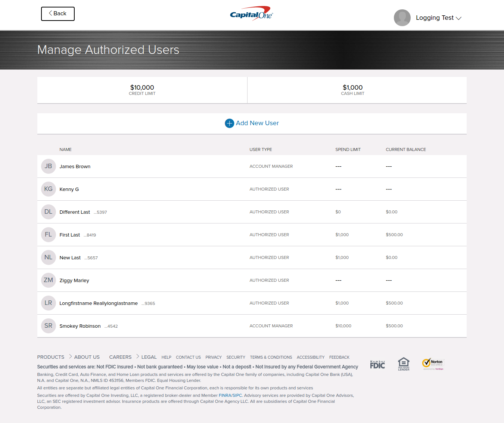Open the Terms & Conditions footer link

coord(271,358)
